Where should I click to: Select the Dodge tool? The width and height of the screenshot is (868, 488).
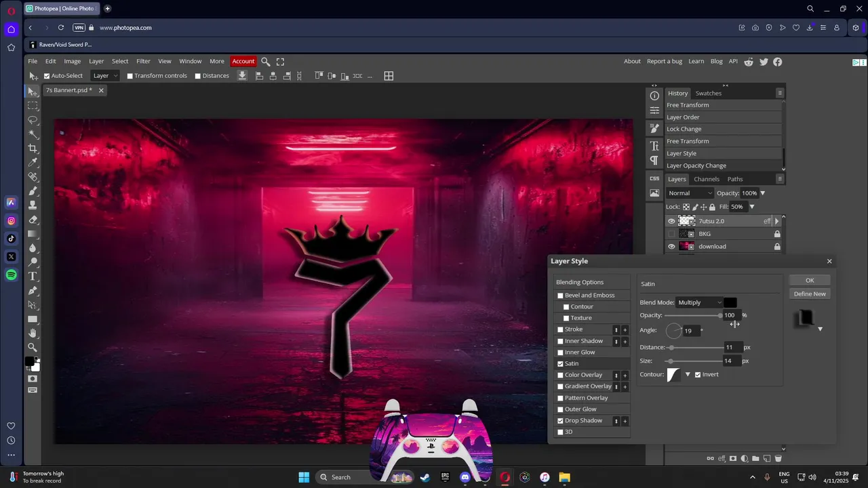[x=33, y=262]
